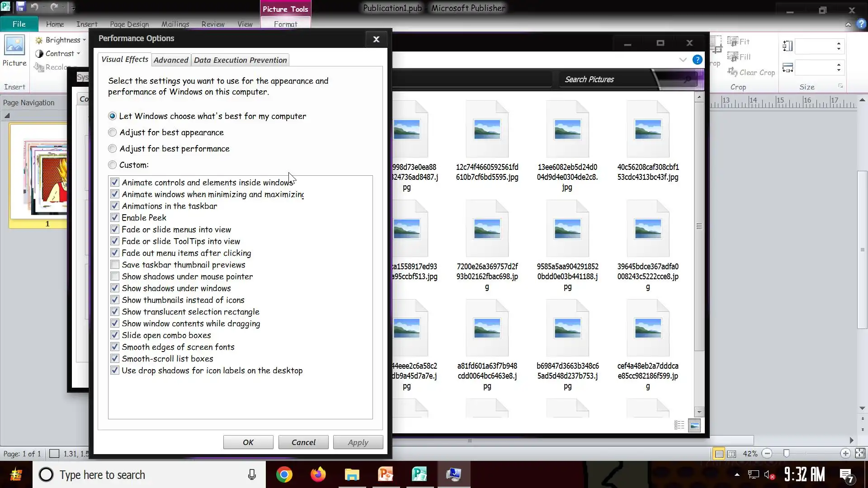Expand the ribbon chevron in file dialog
Screen dimensions: 868x488
(x=683, y=60)
